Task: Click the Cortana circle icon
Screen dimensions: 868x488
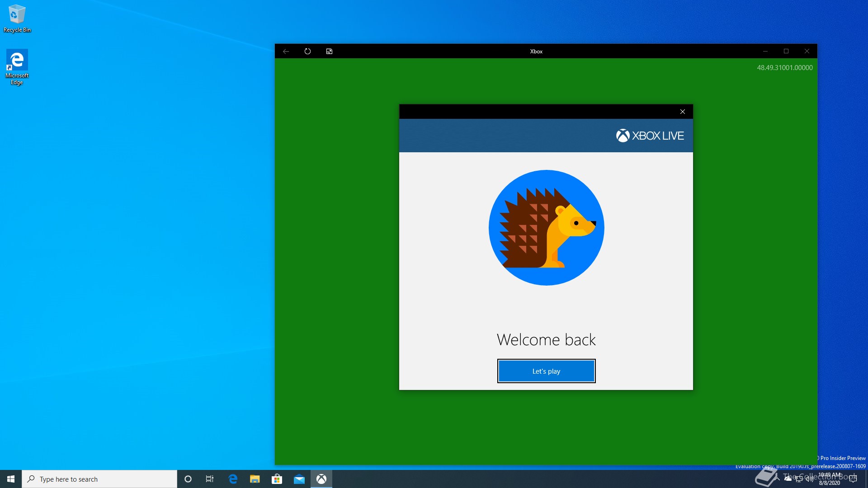Action: pos(188,479)
